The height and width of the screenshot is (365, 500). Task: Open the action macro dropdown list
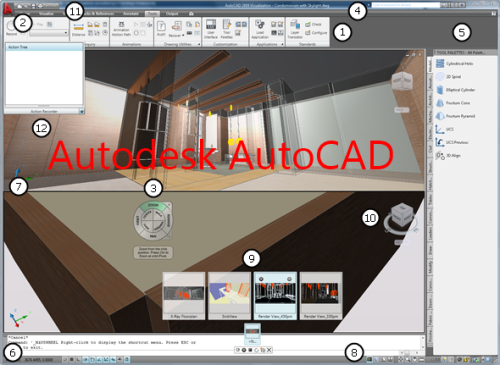click(x=49, y=33)
